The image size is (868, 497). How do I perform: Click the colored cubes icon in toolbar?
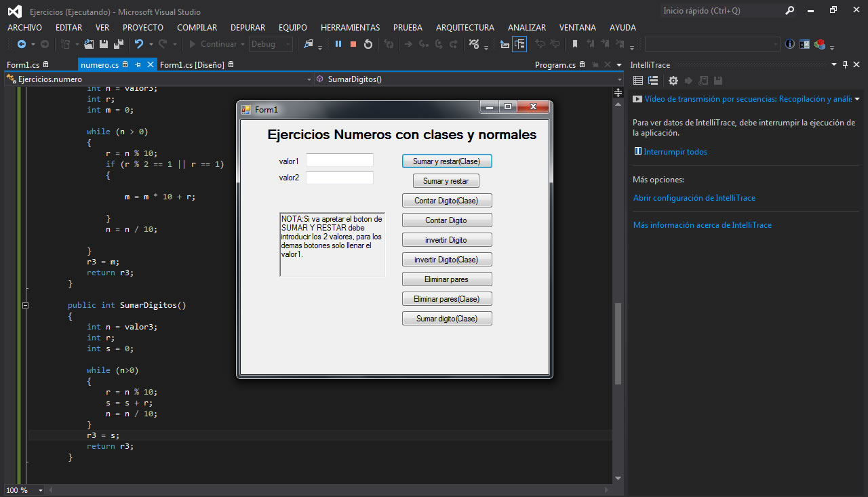coord(820,44)
